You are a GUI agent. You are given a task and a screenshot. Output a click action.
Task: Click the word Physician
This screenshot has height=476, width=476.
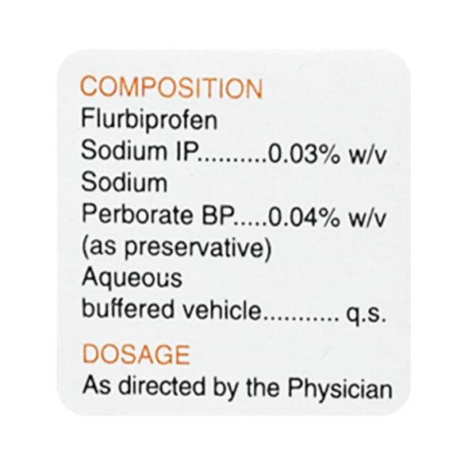click(344, 389)
